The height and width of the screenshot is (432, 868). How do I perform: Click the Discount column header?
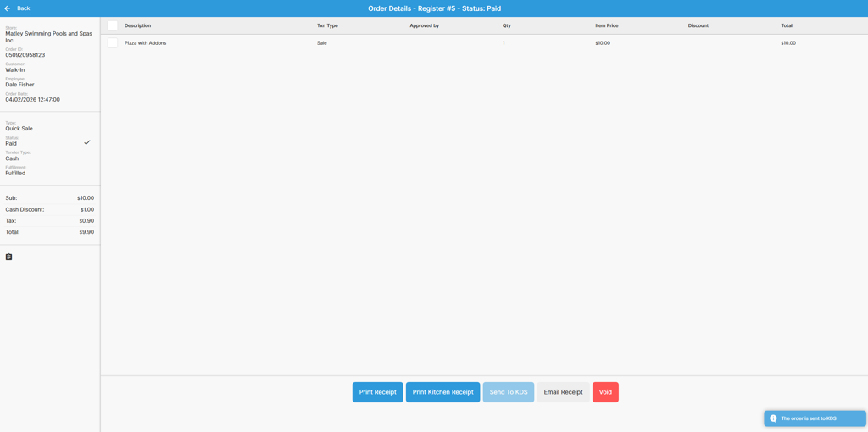click(x=698, y=25)
